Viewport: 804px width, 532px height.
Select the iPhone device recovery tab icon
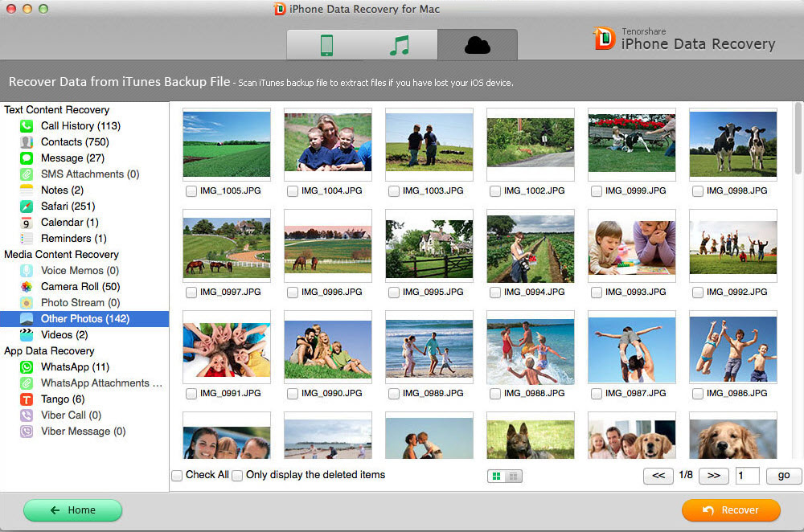click(x=326, y=45)
